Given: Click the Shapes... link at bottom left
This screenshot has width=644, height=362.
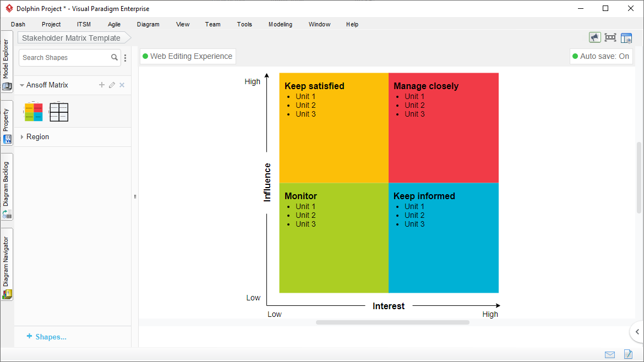Looking at the screenshot, I should (46, 337).
